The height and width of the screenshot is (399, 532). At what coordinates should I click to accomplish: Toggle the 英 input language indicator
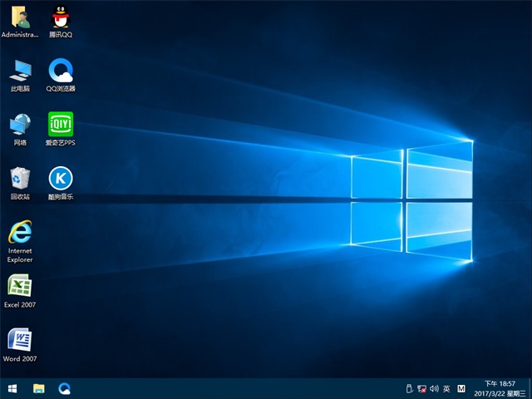pyautogui.click(x=446, y=388)
